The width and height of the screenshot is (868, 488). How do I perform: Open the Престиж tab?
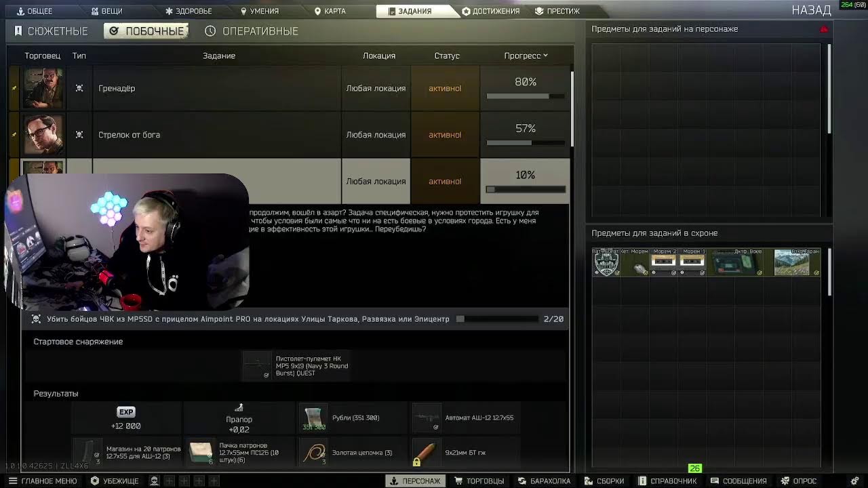tap(557, 11)
